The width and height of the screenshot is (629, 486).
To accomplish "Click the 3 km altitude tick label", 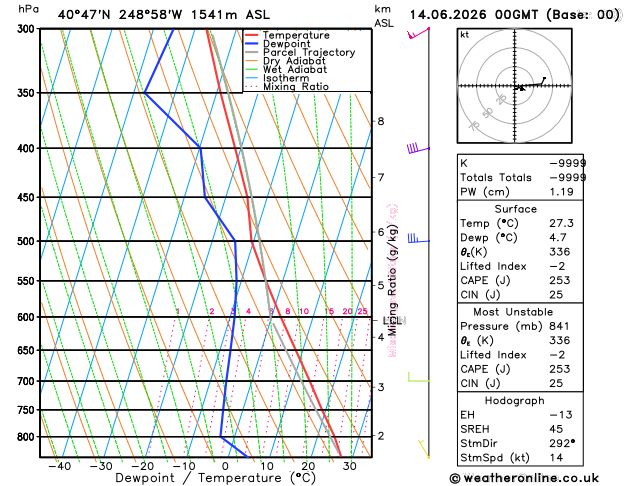I will click(381, 387).
